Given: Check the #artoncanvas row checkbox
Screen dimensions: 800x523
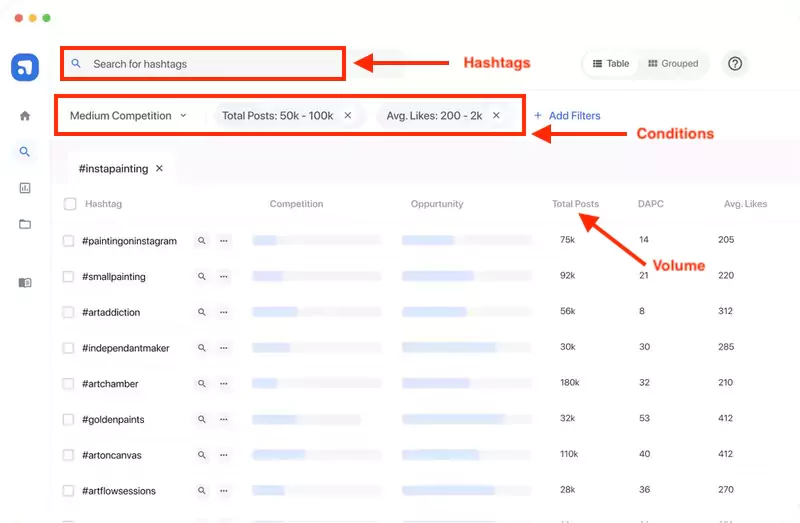Looking at the screenshot, I should (x=68, y=455).
